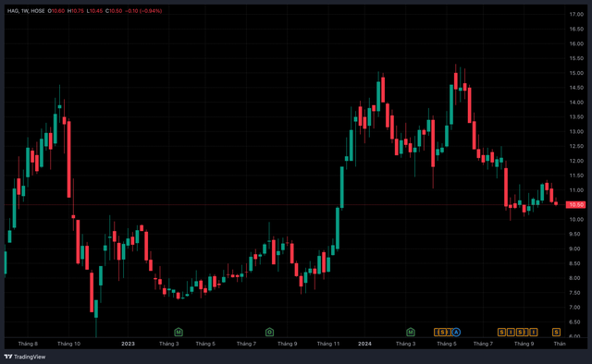Click the 16.00 price axis label
The height and width of the screenshot is (364, 592).
[x=576, y=43]
